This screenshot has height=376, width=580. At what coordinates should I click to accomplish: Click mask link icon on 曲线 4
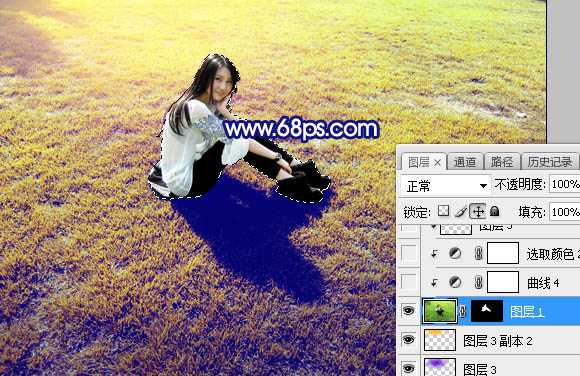(x=478, y=282)
